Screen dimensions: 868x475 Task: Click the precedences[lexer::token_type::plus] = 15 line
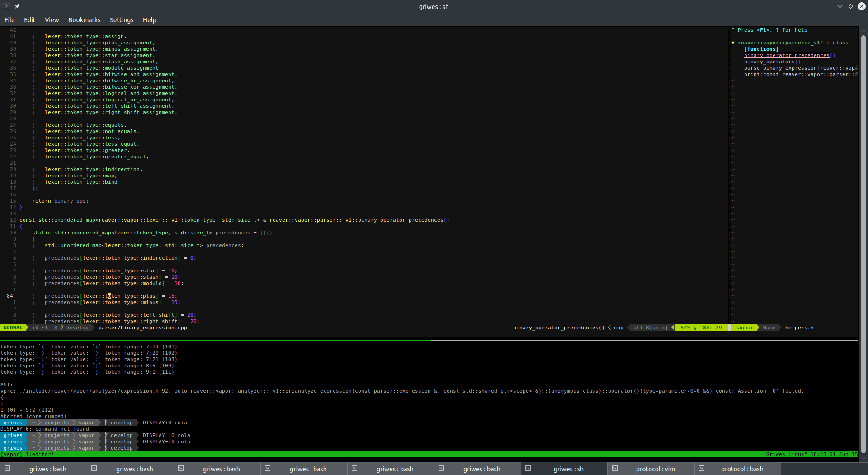coord(111,296)
